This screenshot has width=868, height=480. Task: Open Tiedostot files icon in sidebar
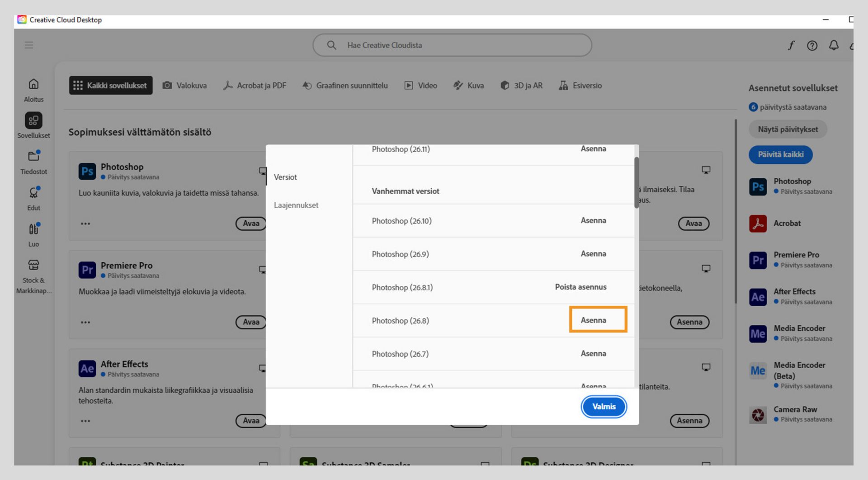click(x=33, y=156)
